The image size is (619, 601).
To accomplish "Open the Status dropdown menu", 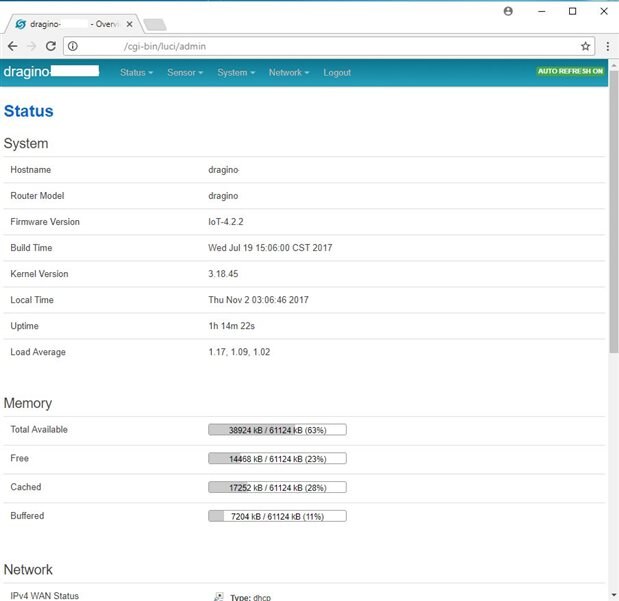I will point(136,73).
